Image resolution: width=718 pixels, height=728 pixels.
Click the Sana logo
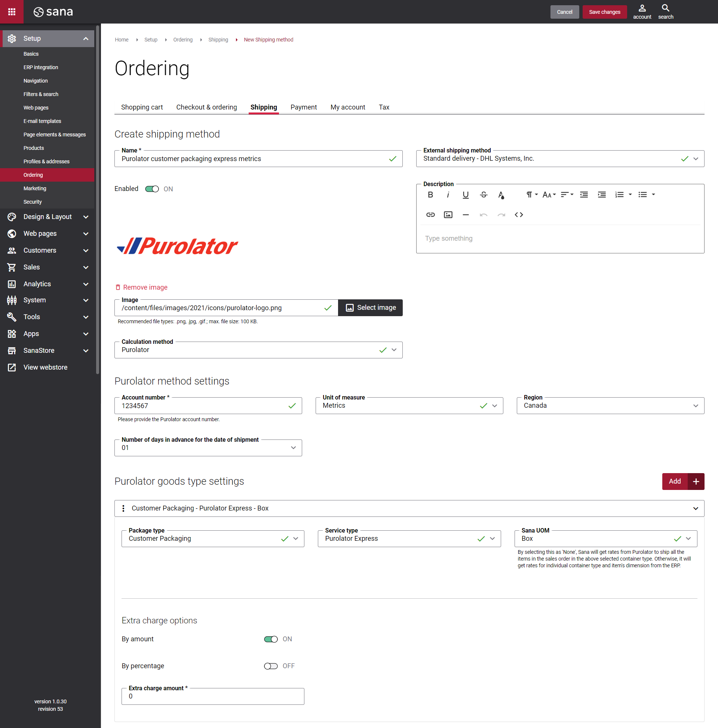[x=53, y=12]
